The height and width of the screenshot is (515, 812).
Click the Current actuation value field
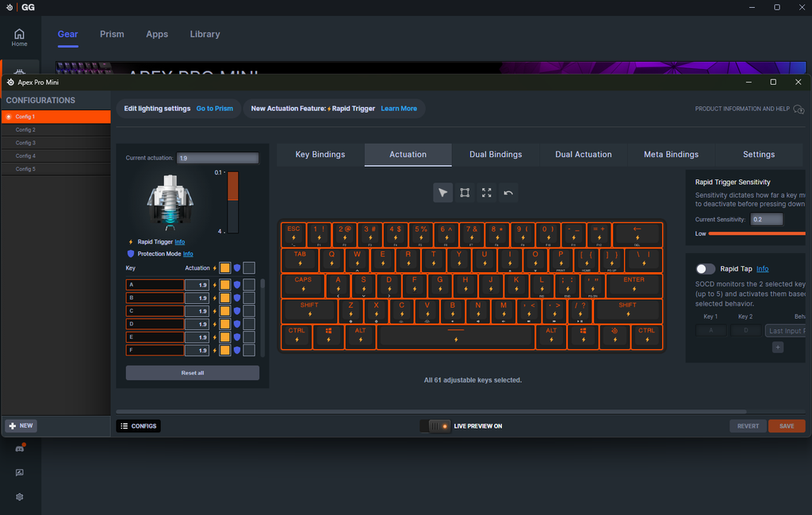[217, 158]
